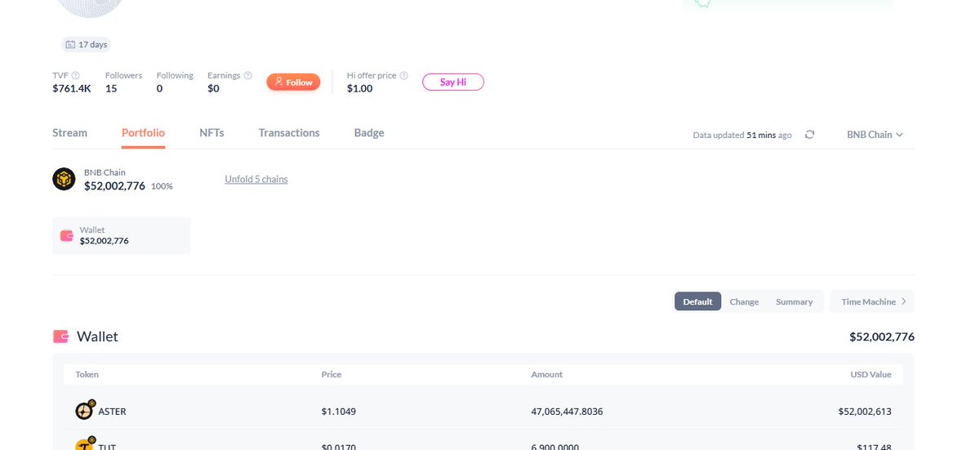Click the calendar icon in 17 days badge
This screenshot has width=980, height=450.
[70, 44]
